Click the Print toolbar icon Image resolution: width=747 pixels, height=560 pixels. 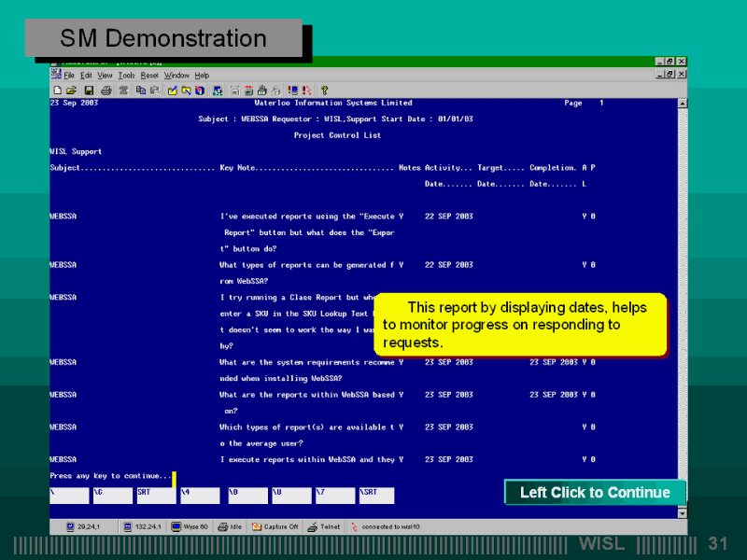point(106,91)
